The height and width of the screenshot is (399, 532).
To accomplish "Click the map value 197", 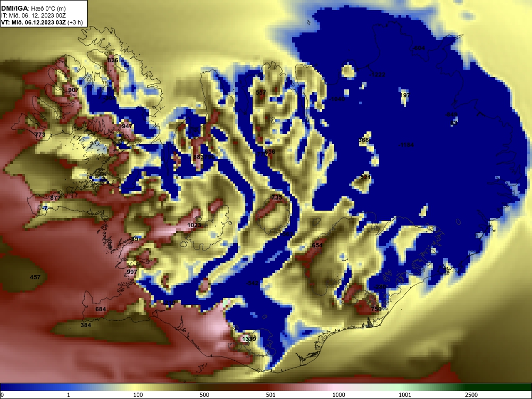I will (x=405, y=95).
